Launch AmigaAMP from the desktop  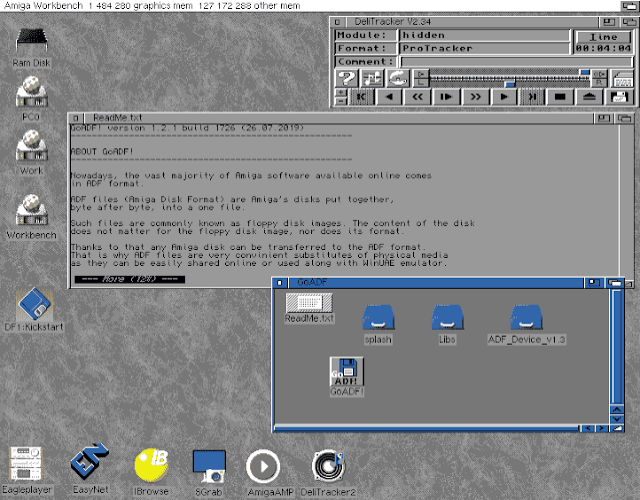264,465
